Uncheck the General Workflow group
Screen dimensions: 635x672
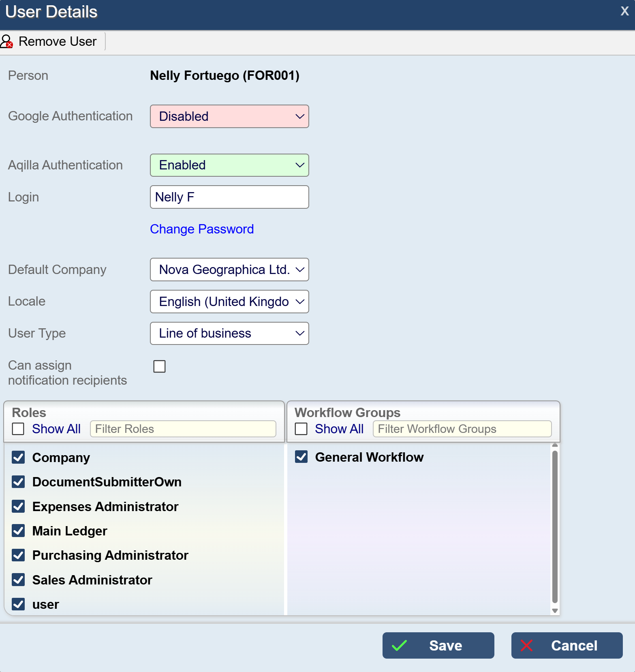(301, 457)
